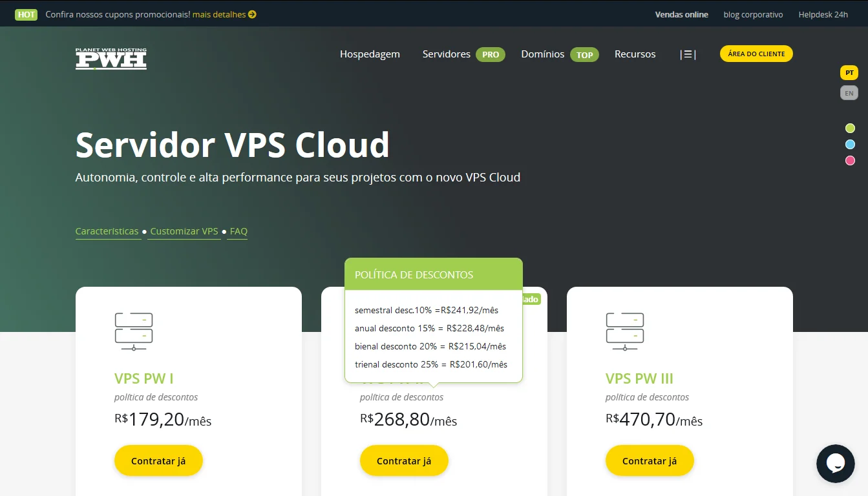Screen dimensions: 868x496
Task: Jump to FAQ section
Action: click(x=238, y=231)
